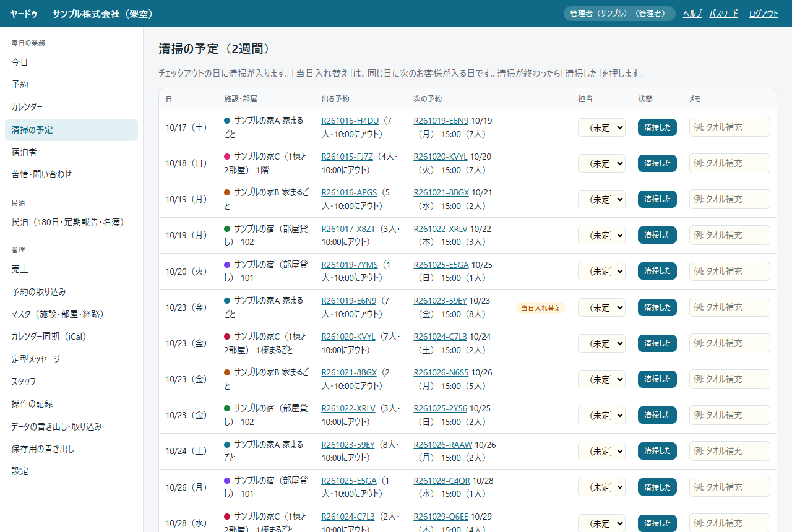Open reservation link R261016-H4DU
792x532 pixels.
pos(350,121)
